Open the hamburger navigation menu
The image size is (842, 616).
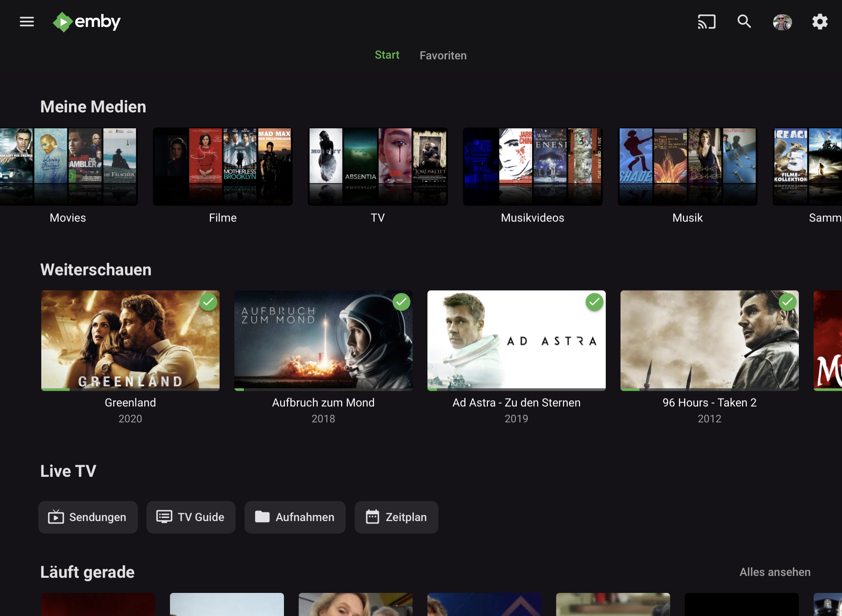[x=27, y=22]
